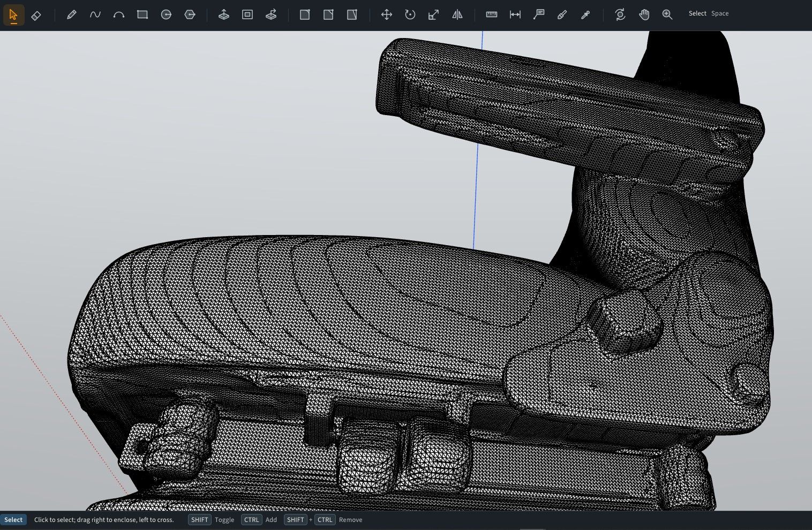Click the CTRL key badge beside Add

251,520
